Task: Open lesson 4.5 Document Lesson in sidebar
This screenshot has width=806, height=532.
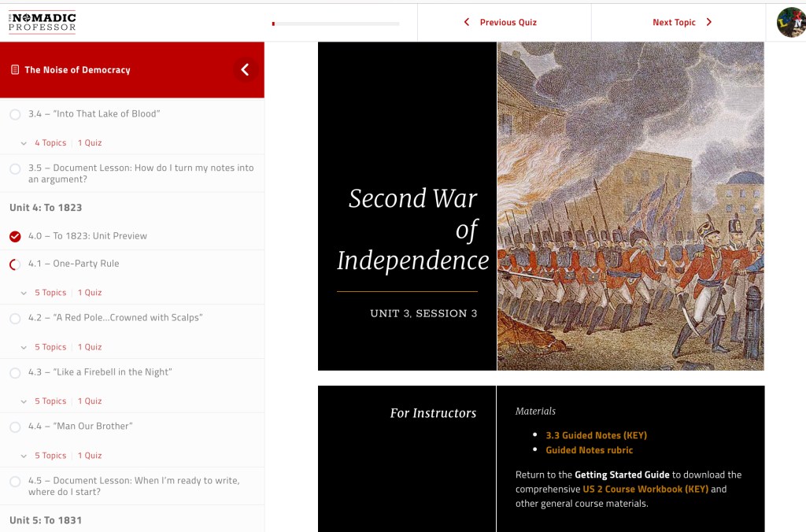Action: [134, 486]
